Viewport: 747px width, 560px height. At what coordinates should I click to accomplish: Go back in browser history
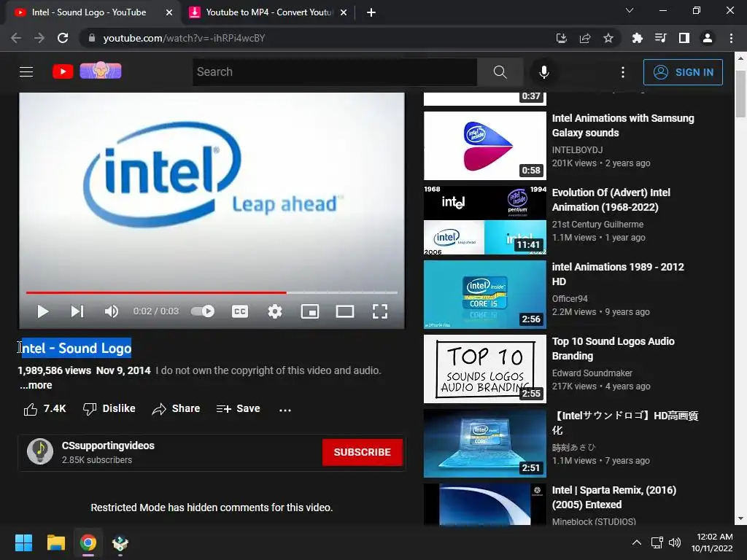[x=16, y=38]
